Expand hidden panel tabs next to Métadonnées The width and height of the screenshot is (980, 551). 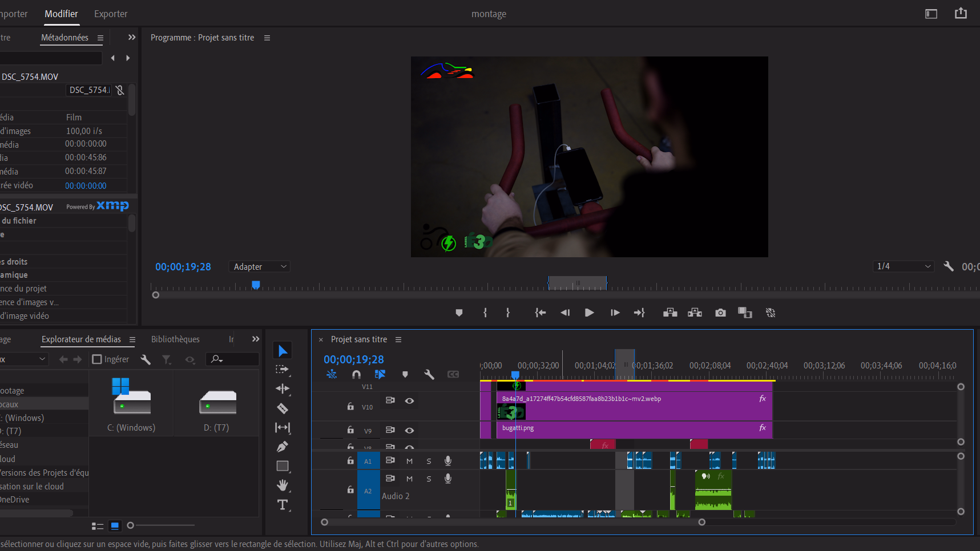tap(132, 38)
